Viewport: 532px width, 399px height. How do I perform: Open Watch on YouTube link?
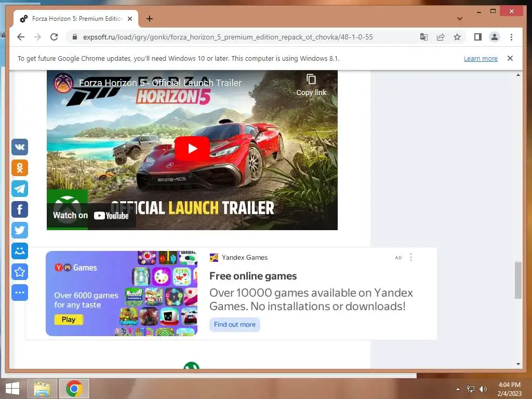[x=91, y=216]
